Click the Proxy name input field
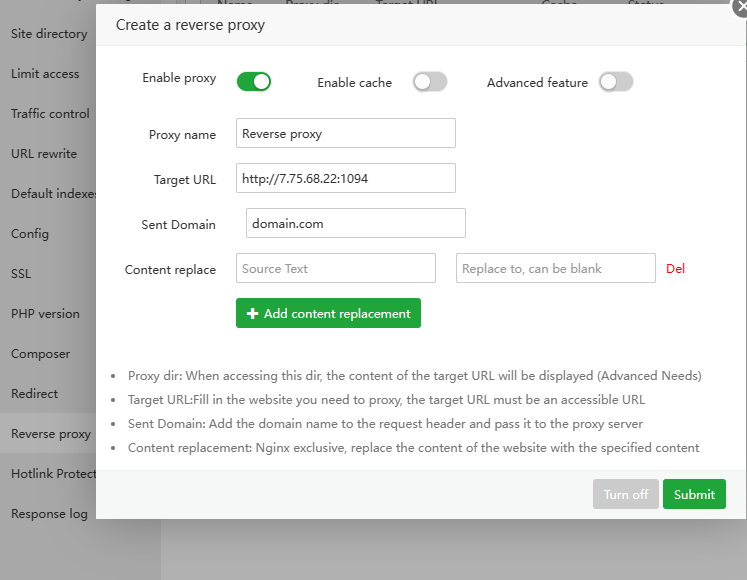This screenshot has width=747, height=580. click(x=346, y=133)
